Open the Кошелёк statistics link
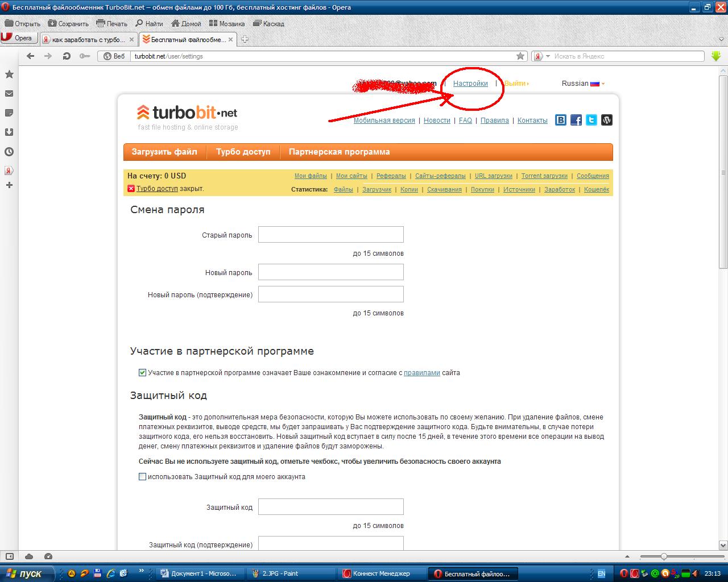This screenshot has width=728, height=582. click(597, 189)
